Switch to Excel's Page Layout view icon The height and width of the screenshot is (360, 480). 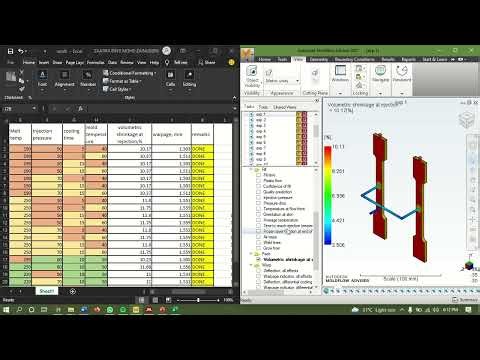tap(155, 300)
